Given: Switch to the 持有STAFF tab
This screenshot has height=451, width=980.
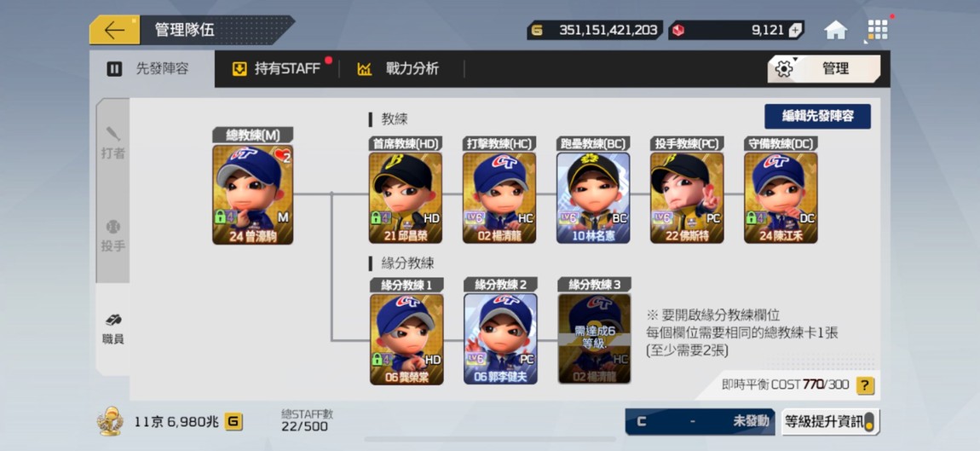Looking at the screenshot, I should click(277, 69).
